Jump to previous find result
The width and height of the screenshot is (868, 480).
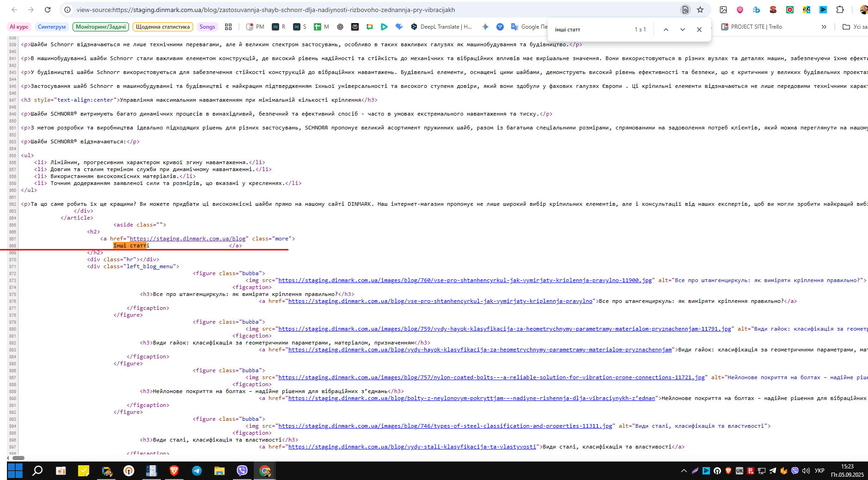click(x=666, y=30)
